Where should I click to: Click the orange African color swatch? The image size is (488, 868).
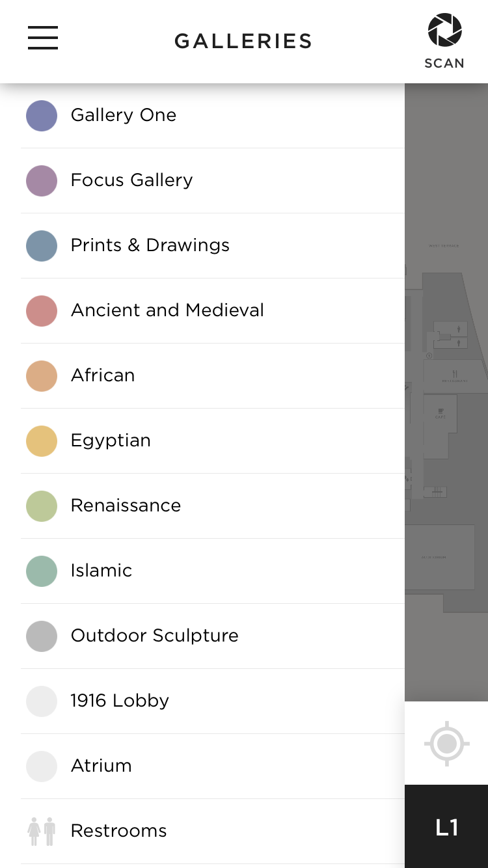click(x=42, y=376)
